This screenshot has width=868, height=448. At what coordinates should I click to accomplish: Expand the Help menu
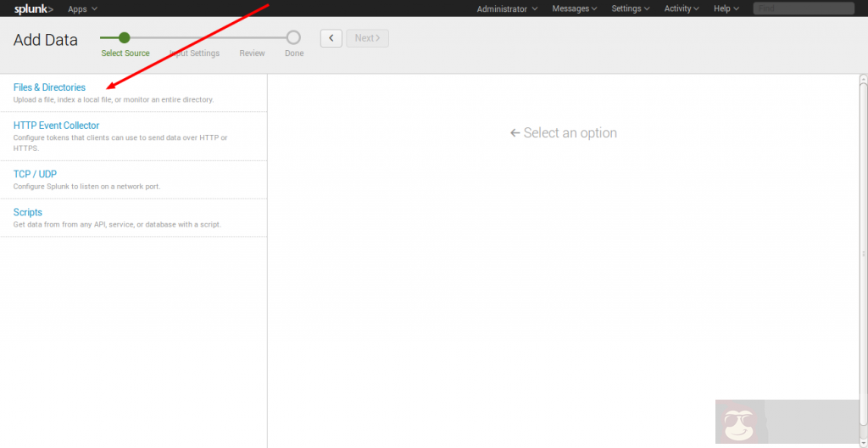point(726,8)
